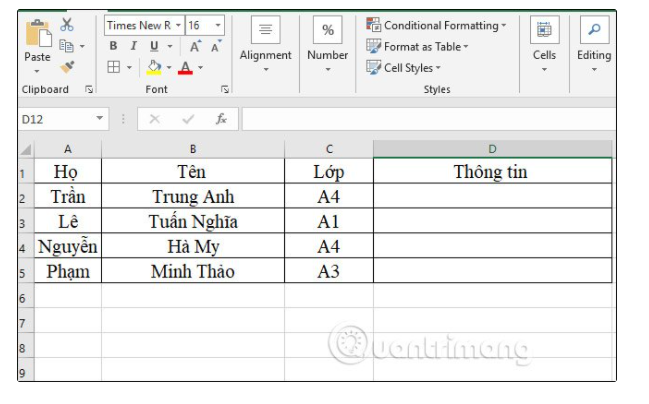The image size is (649, 404).
Task: Select the Format Painter brush
Action: point(67,67)
